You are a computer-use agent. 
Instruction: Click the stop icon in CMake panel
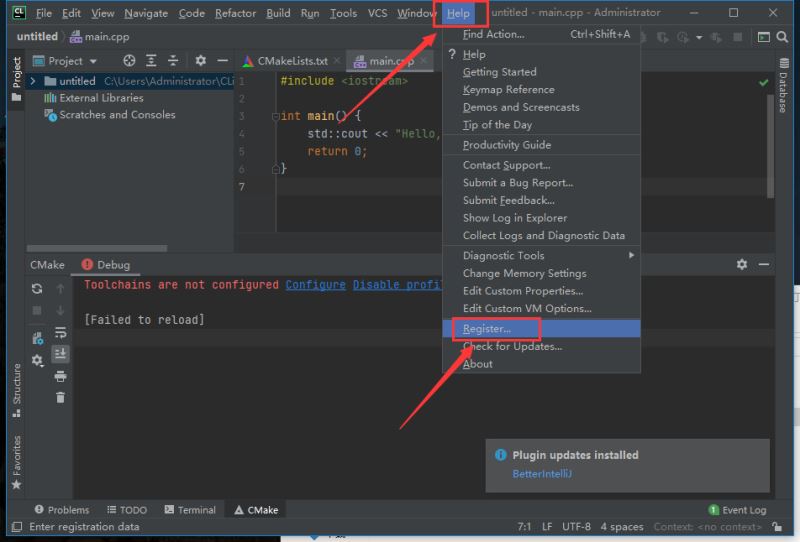pos(37,310)
